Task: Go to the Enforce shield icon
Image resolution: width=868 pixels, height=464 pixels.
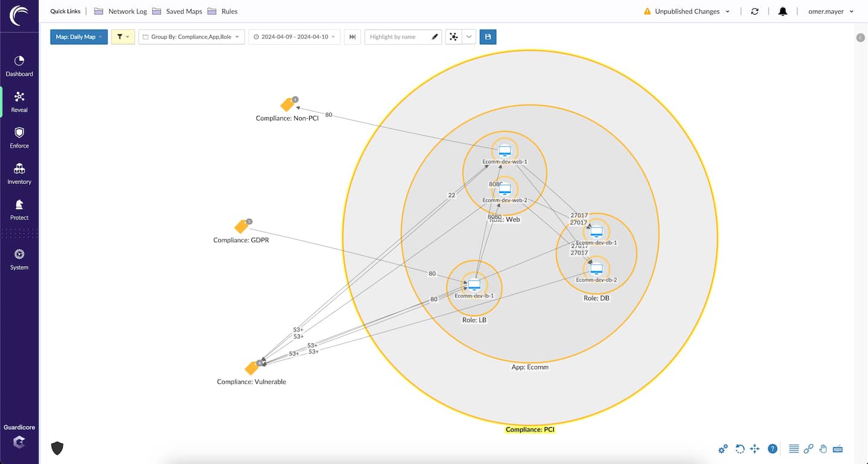Action: pyautogui.click(x=19, y=137)
